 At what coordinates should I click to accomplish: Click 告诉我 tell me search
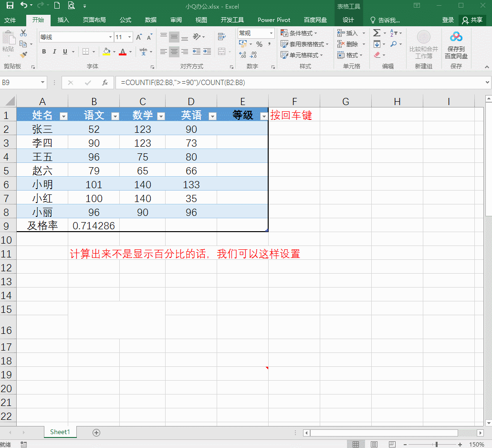pyautogui.click(x=385, y=20)
